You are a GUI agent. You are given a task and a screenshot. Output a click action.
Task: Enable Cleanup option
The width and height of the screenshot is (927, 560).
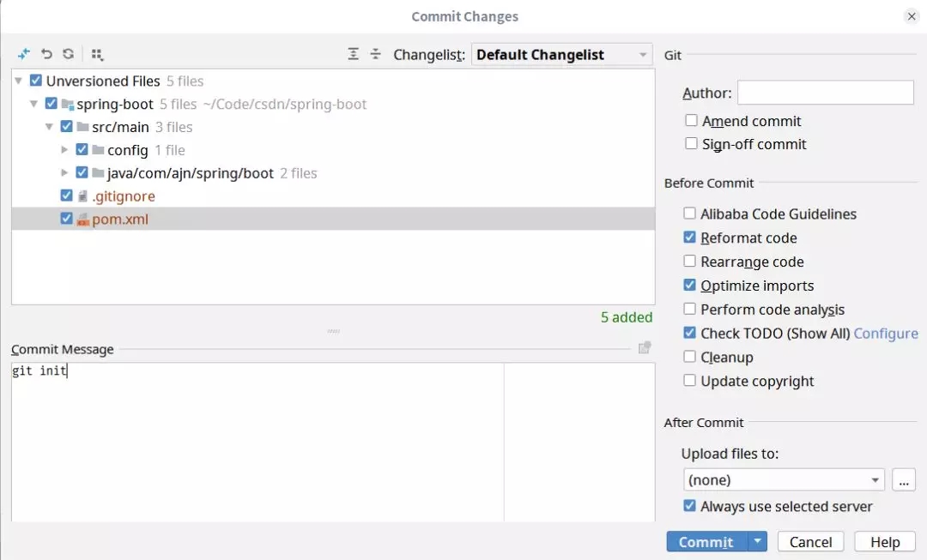[x=689, y=357]
